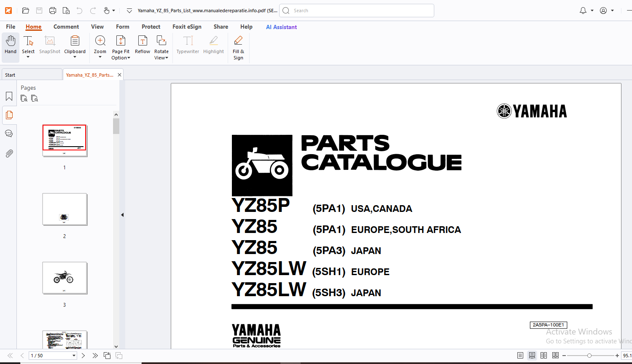632x364 pixels.
Task: Open the Fill & Sign tool
Action: click(238, 48)
